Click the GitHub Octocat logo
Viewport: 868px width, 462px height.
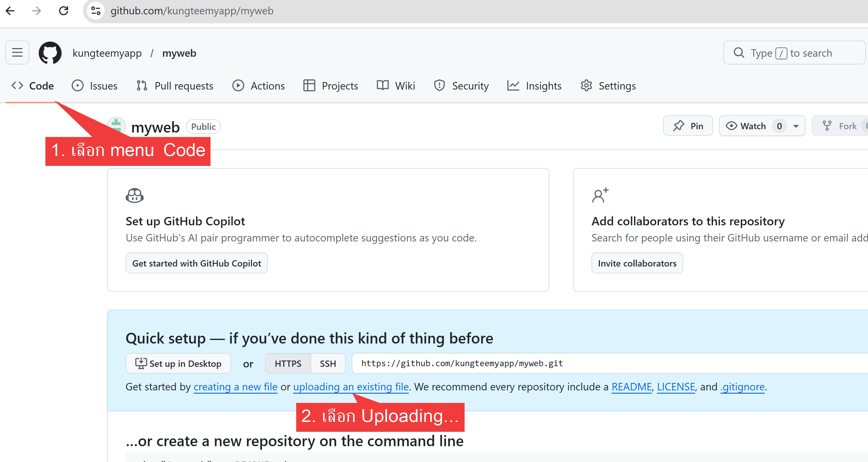tap(50, 53)
